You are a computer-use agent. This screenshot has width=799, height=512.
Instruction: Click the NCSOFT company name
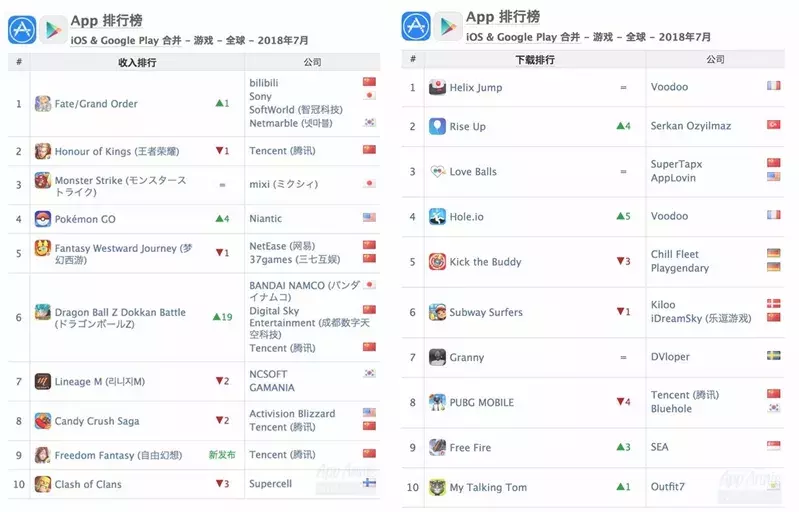click(269, 374)
